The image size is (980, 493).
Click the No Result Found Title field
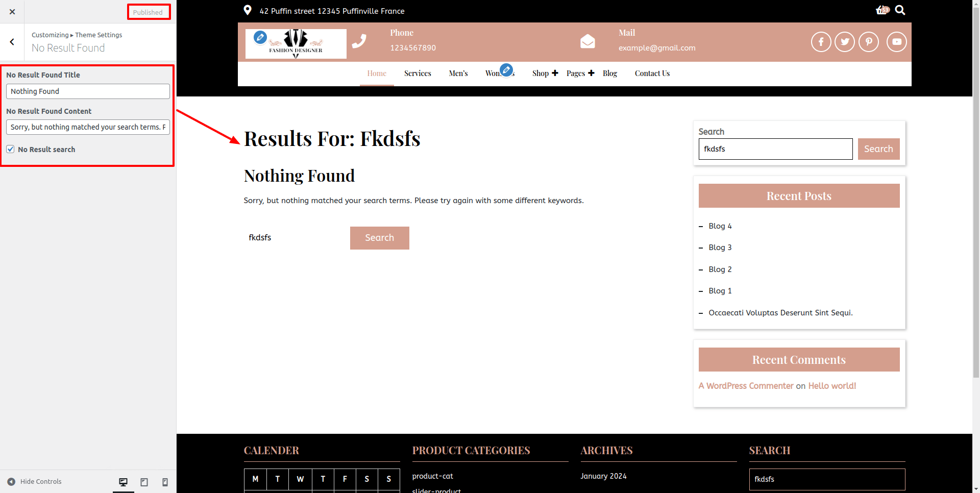click(x=88, y=91)
